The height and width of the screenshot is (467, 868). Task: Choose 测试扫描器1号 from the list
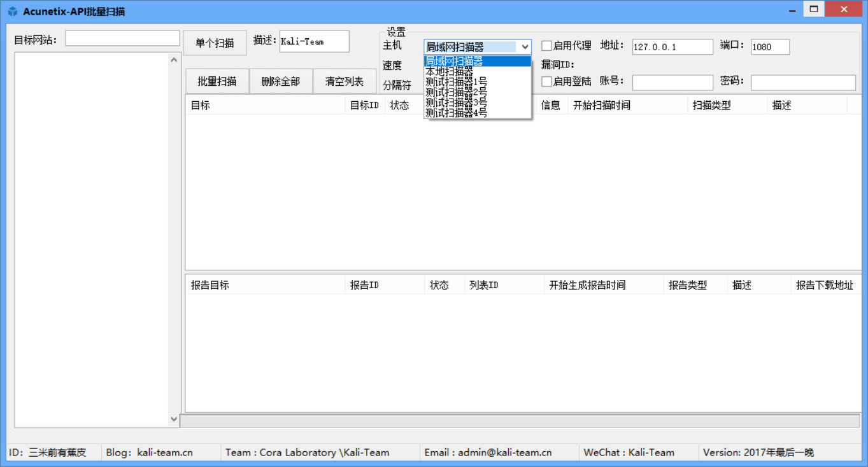coord(478,82)
